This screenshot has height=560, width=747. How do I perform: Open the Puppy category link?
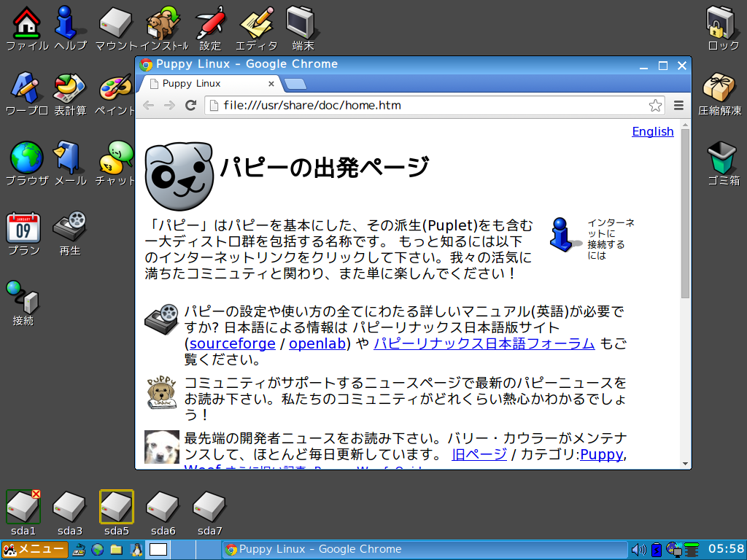coord(601,454)
